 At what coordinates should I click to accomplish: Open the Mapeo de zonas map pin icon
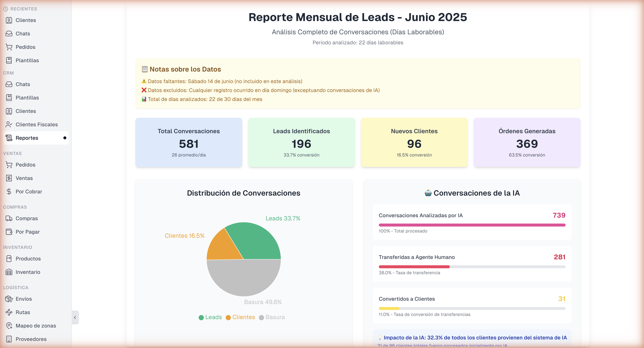tap(9, 325)
